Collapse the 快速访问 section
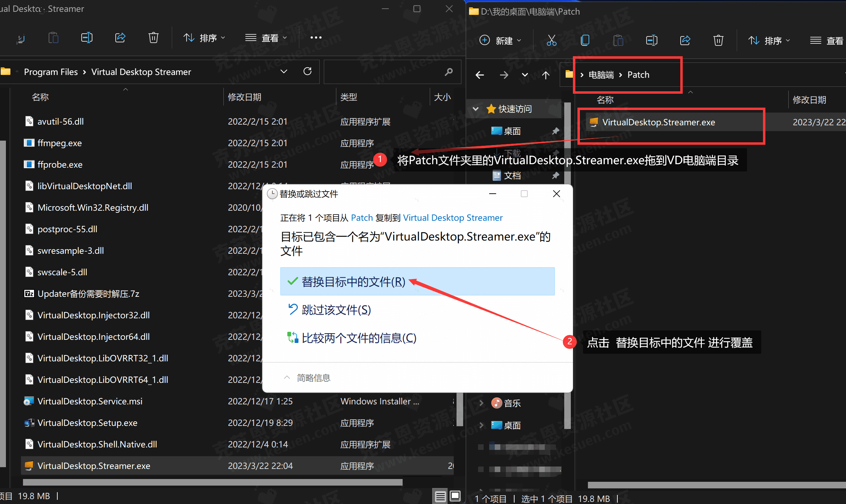The height and width of the screenshot is (504, 846). pos(476,109)
